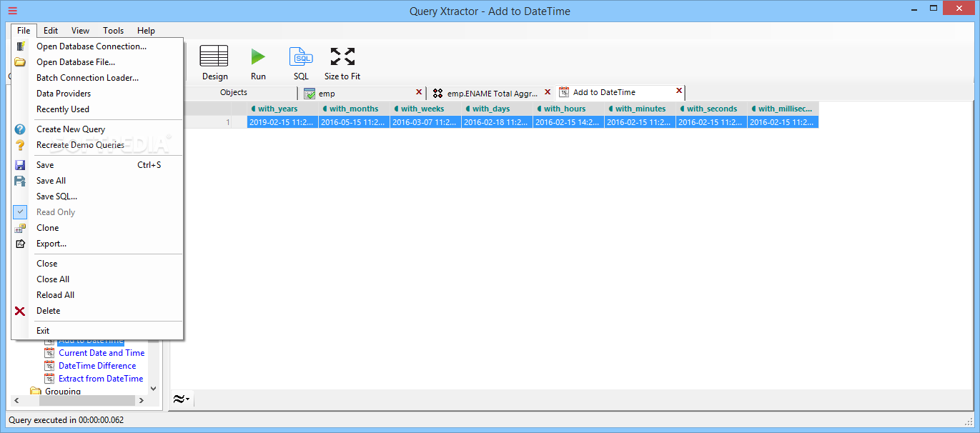Click the with_hours column header

(568, 109)
